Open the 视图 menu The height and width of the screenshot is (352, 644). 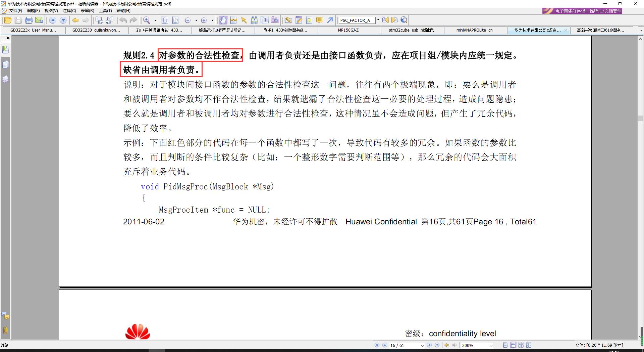[51, 10]
